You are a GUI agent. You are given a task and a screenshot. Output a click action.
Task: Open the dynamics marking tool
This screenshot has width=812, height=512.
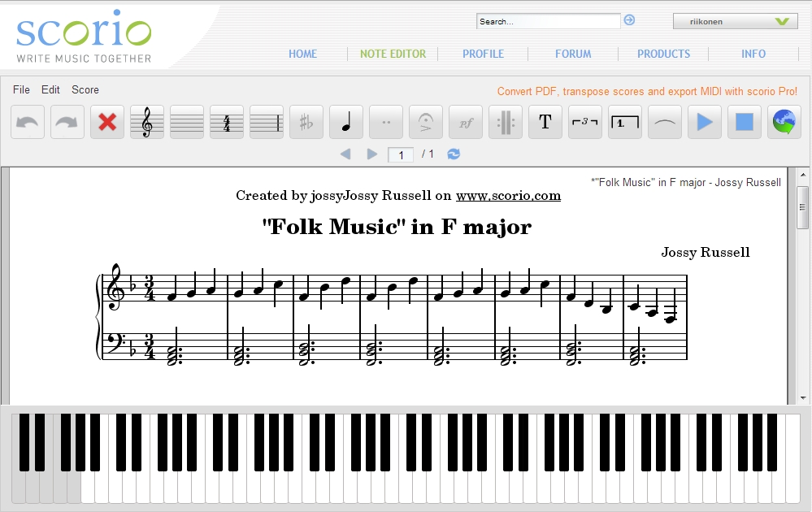[465, 122]
